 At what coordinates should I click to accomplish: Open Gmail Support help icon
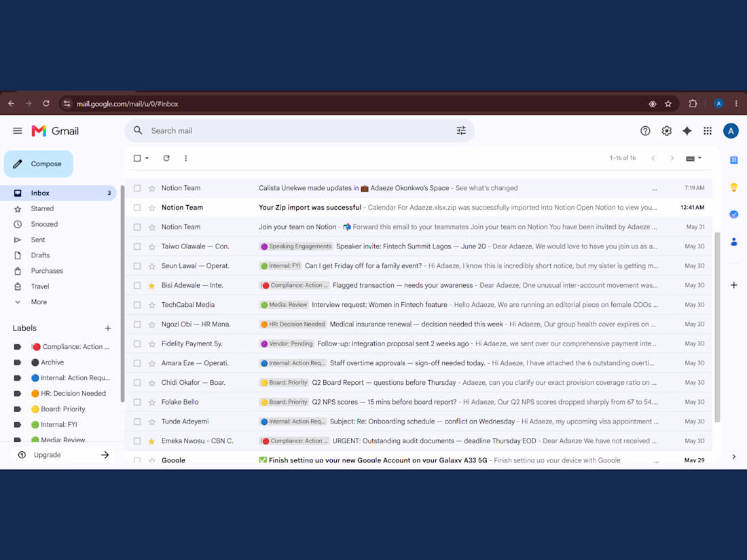(645, 131)
